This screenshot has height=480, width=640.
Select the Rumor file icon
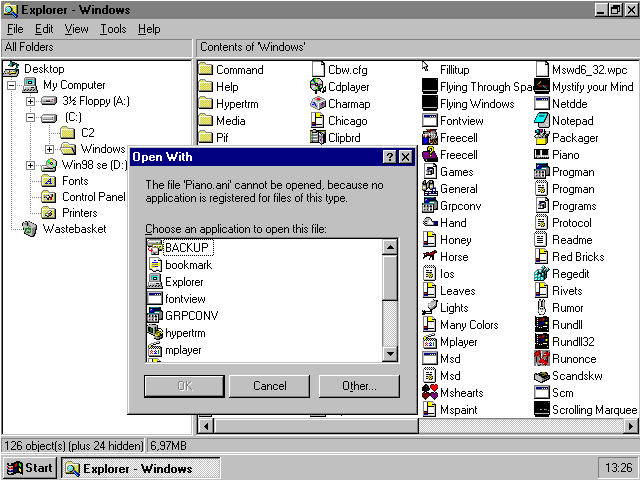(542, 308)
